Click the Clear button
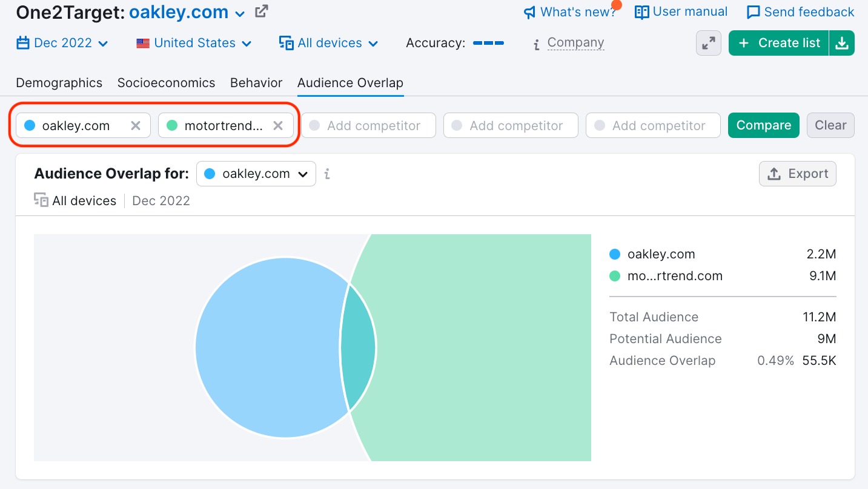 tap(830, 125)
